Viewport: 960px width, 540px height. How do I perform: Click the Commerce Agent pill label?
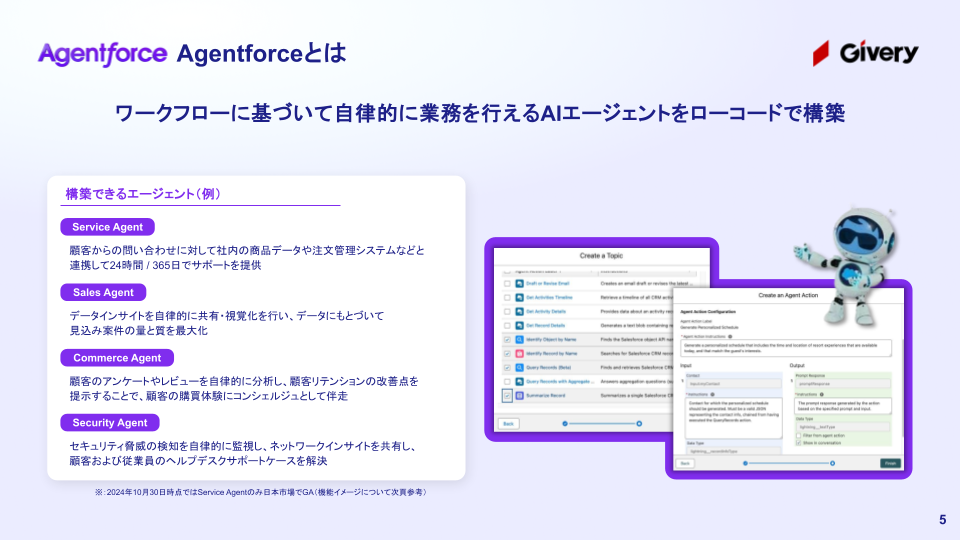(x=117, y=358)
